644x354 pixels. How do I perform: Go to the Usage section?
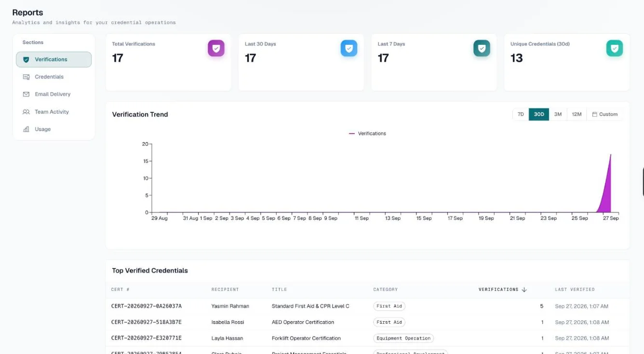click(x=54, y=129)
